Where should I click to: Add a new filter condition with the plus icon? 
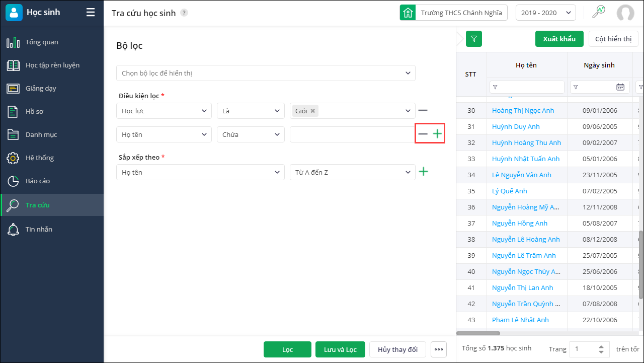click(438, 134)
